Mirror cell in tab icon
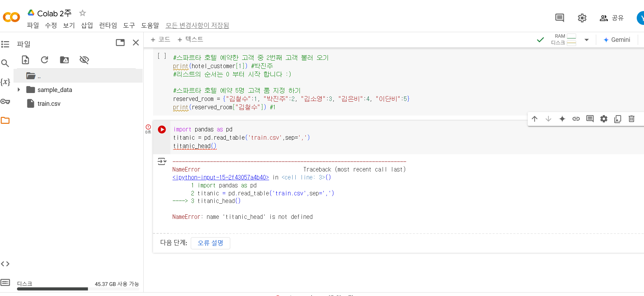Image resolution: width=644 pixels, height=296 pixels. coord(618,119)
